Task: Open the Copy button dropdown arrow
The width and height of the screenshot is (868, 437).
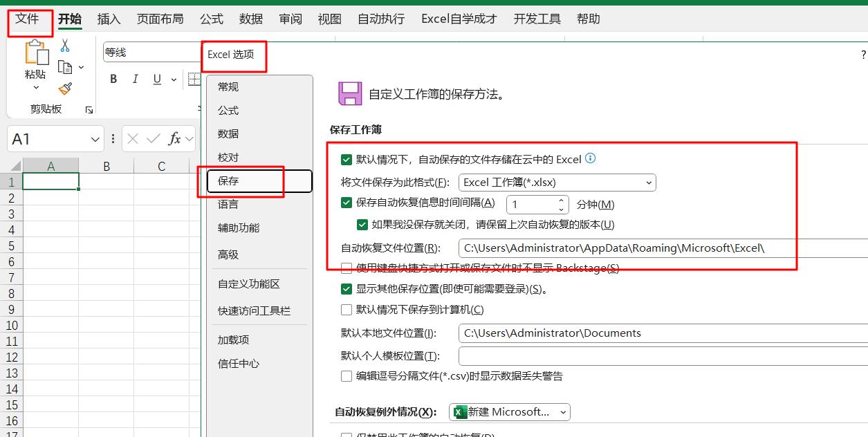Action: click(x=81, y=68)
